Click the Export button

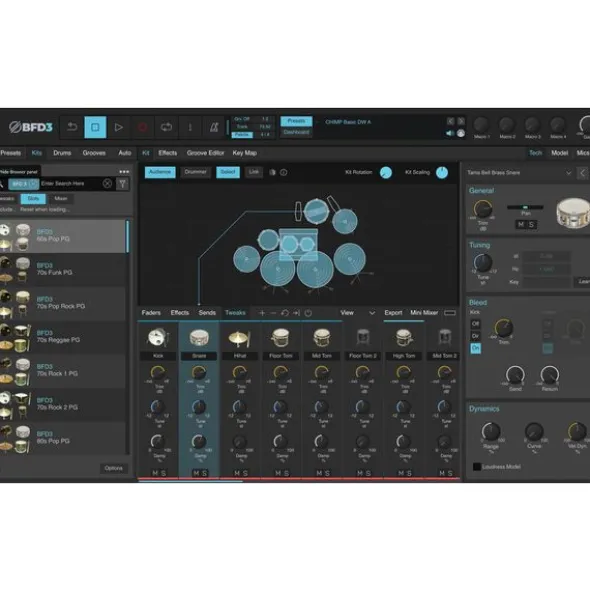point(393,313)
